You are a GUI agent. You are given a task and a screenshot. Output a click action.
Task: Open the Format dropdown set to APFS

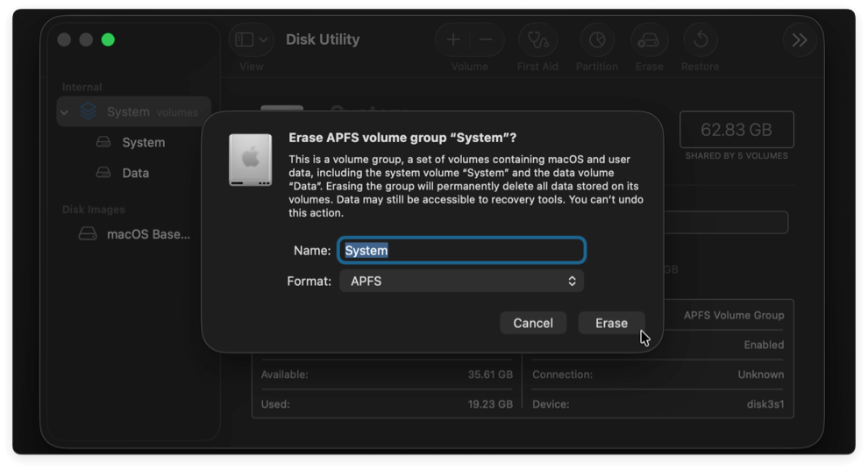pyautogui.click(x=461, y=282)
